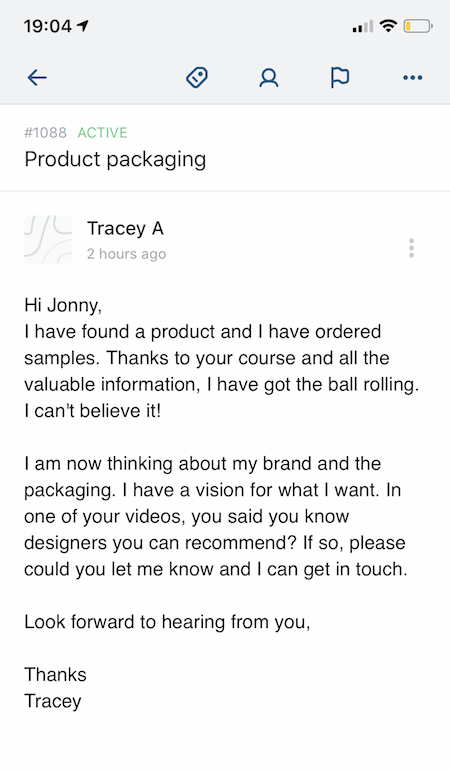This screenshot has width=450, height=771.
Task: Go back using the left arrow
Action: click(x=37, y=78)
